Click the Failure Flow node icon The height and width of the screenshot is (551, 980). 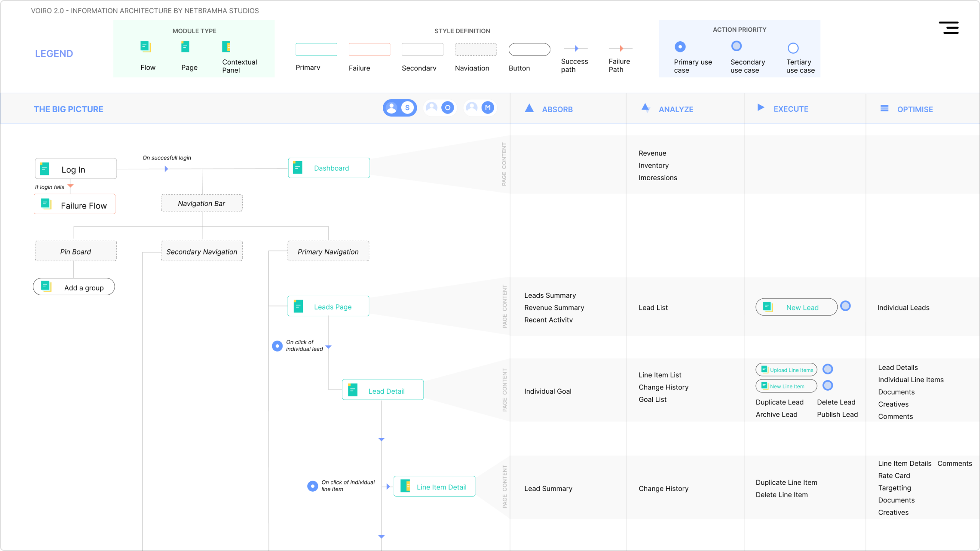46,204
